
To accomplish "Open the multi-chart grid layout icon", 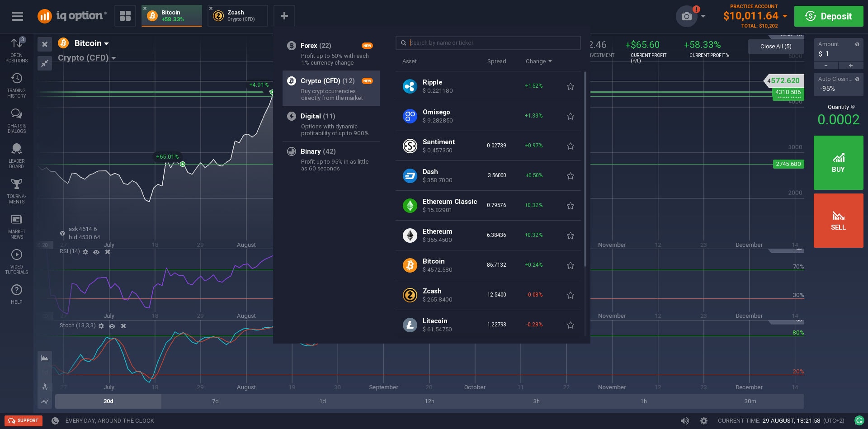I will click(x=125, y=16).
